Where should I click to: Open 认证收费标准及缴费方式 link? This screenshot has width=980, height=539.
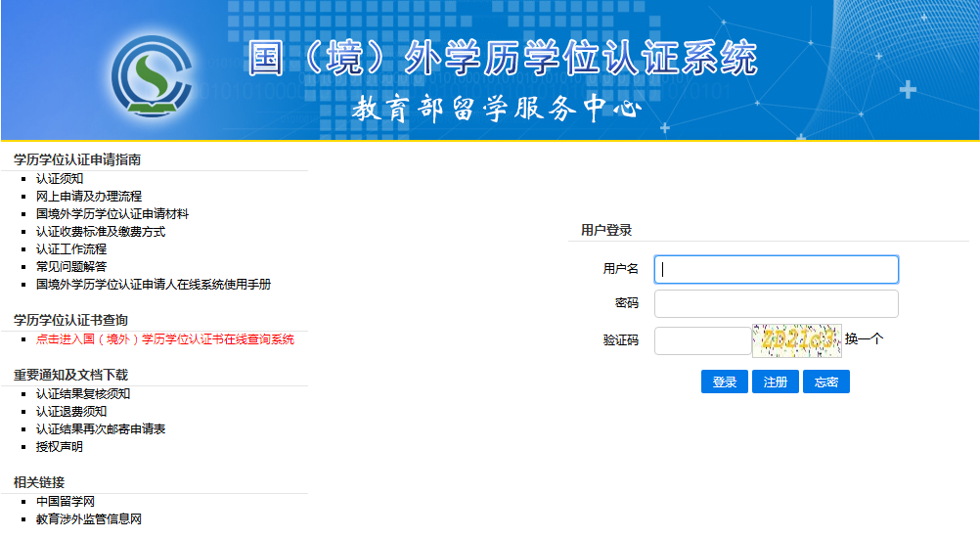(101, 232)
